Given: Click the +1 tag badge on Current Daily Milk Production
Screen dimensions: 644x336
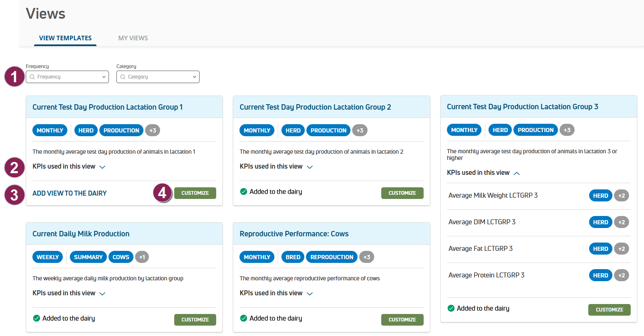Looking at the screenshot, I should [142, 257].
